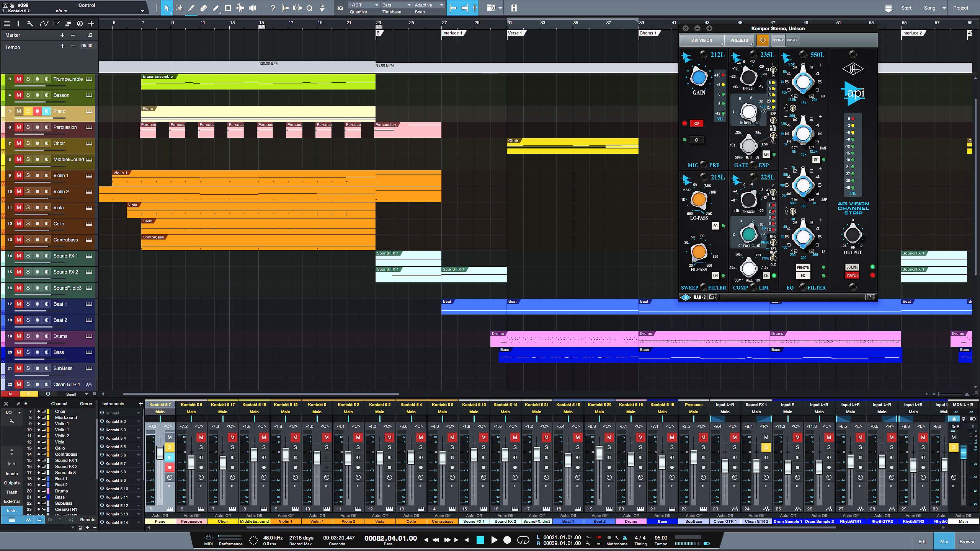Toggle the Loop button in transport
The image size is (980, 551).
523,540
